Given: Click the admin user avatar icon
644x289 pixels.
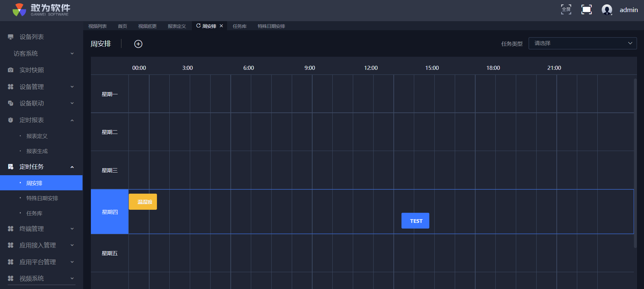Looking at the screenshot, I should [607, 10].
